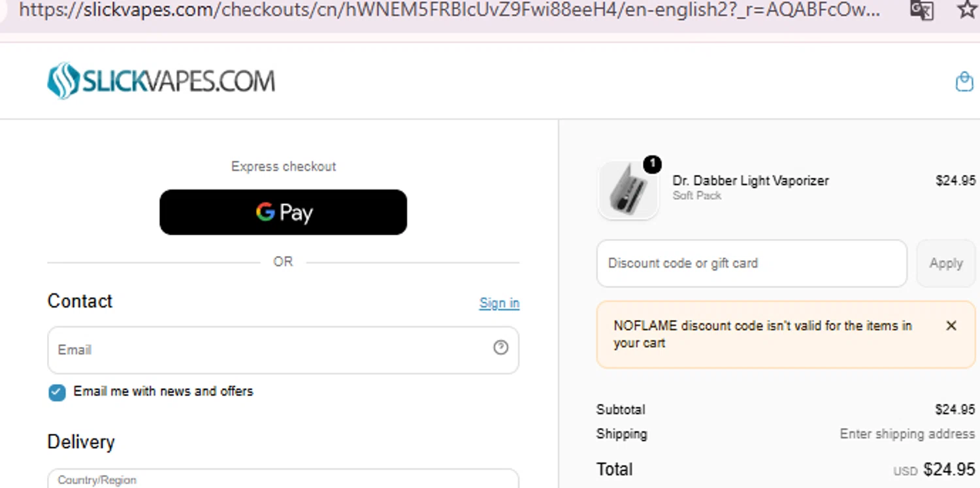Click into Discount code or gift card field

(x=751, y=263)
